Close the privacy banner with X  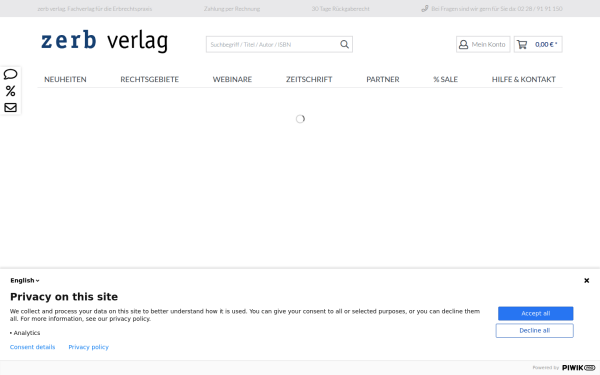click(x=587, y=280)
